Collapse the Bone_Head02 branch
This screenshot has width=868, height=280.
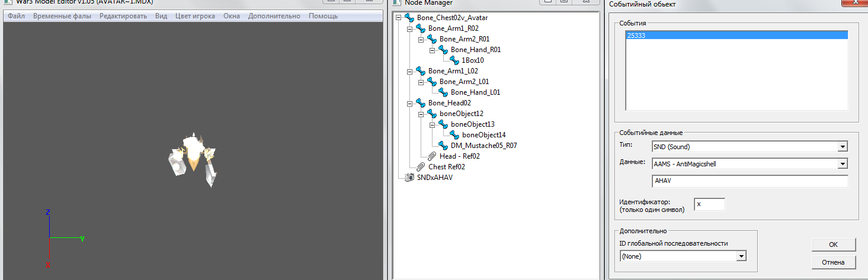tap(410, 103)
